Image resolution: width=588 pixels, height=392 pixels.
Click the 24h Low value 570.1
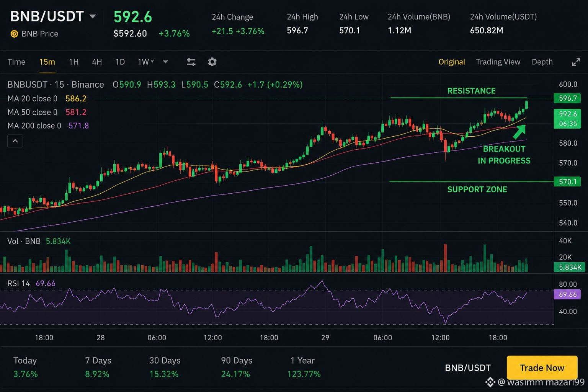(350, 30)
